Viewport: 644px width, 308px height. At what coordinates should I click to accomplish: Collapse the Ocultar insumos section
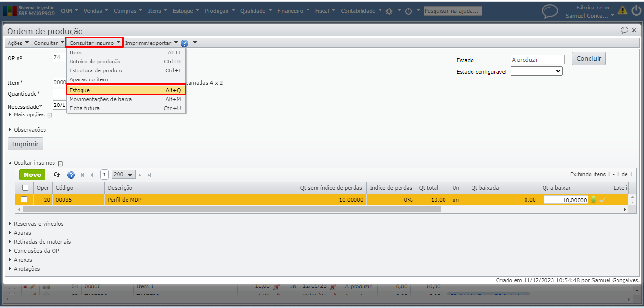(31, 163)
